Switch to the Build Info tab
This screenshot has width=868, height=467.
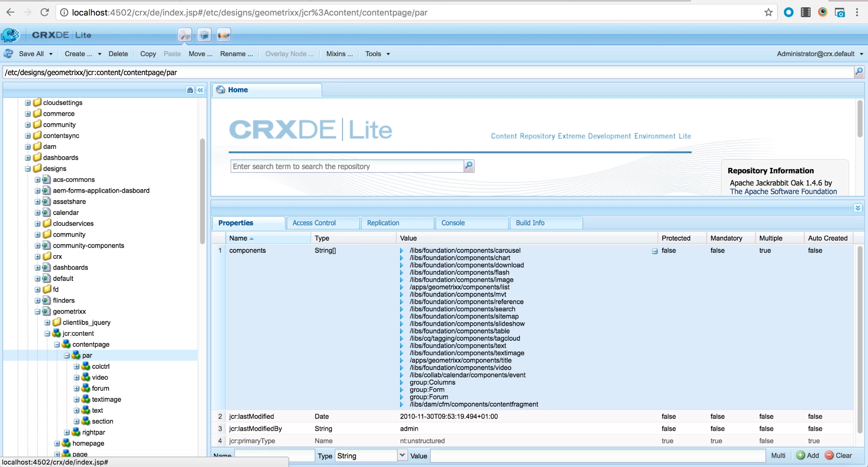[x=546, y=223]
